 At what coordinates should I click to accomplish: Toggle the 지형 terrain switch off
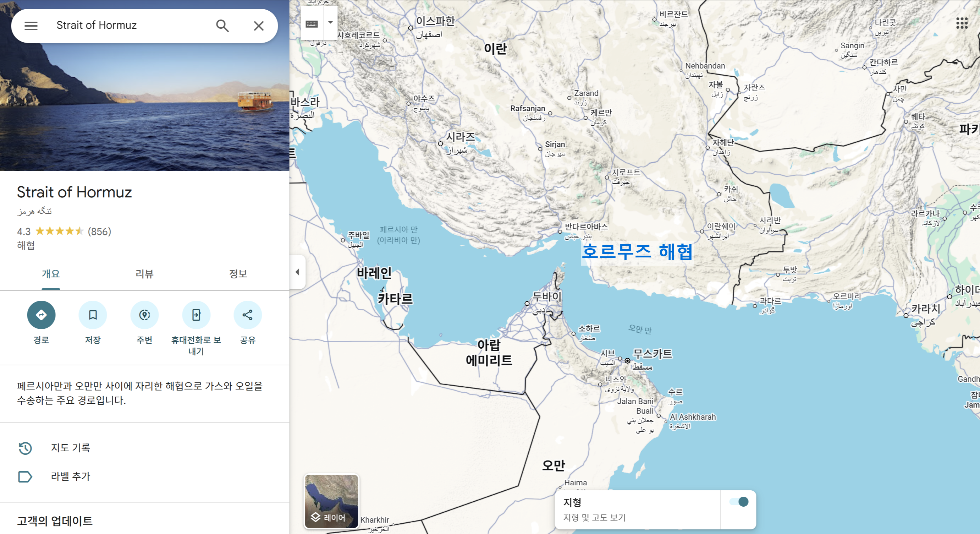tap(739, 502)
